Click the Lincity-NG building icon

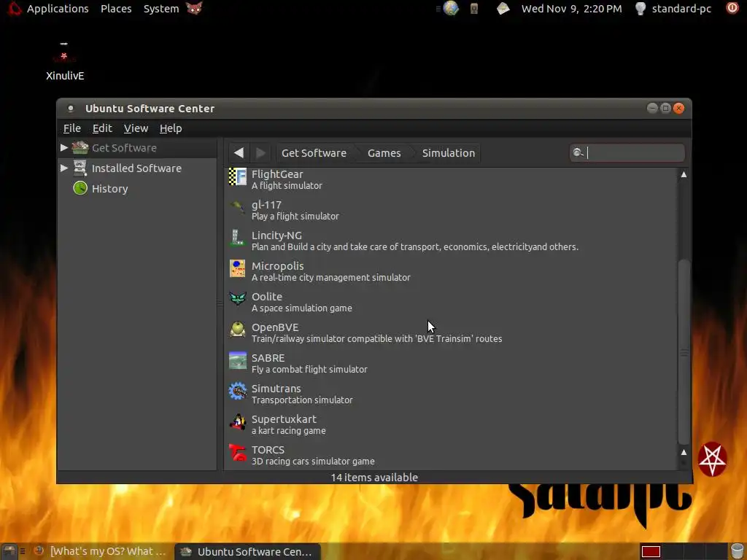click(x=237, y=238)
